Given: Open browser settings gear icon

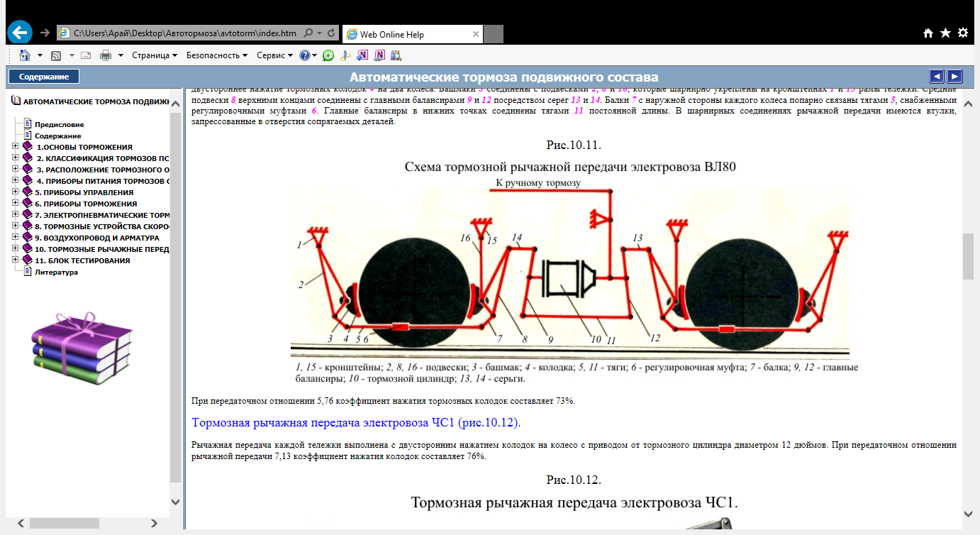Looking at the screenshot, I should coord(963,33).
